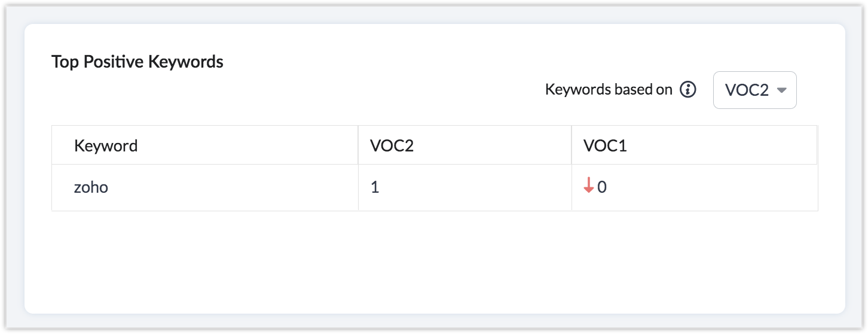This screenshot has width=868, height=334.
Task: Click the value 1 in VOC2 column
Action: click(x=375, y=187)
